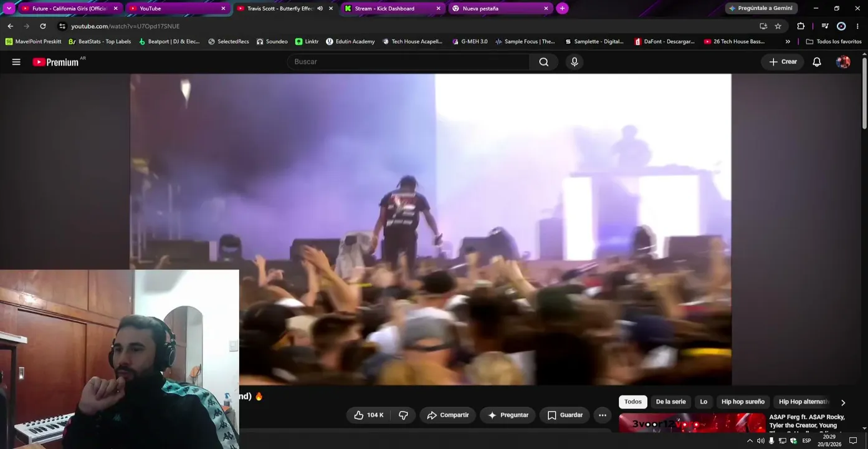Screen dimensions: 868x449
Task: Show more filter chips with right arrow
Action: pyautogui.click(x=843, y=402)
